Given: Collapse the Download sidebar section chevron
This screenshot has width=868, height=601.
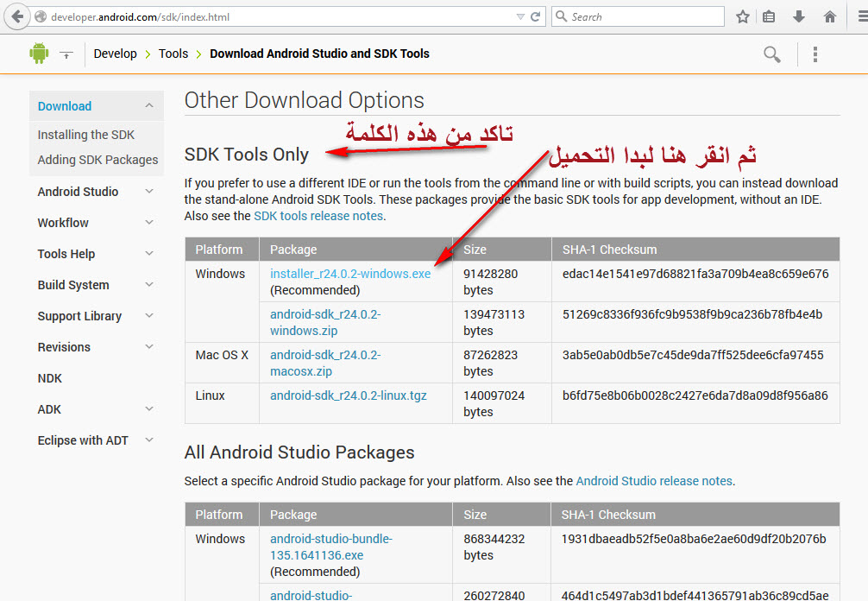Looking at the screenshot, I should [x=149, y=105].
